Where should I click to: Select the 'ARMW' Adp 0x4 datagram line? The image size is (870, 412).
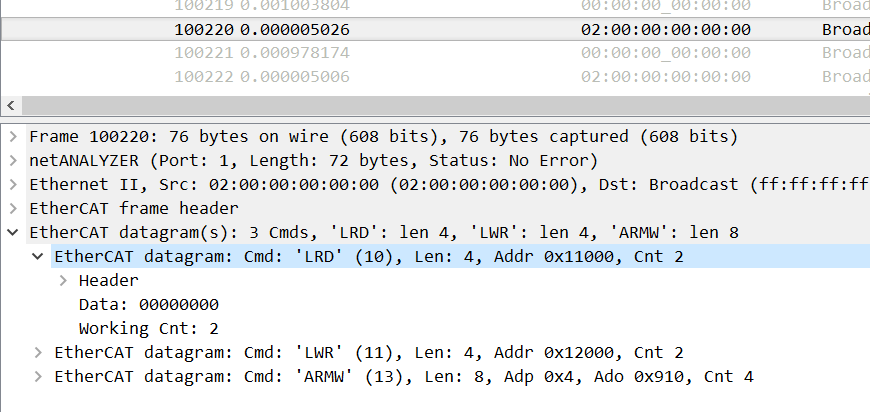pos(404,377)
